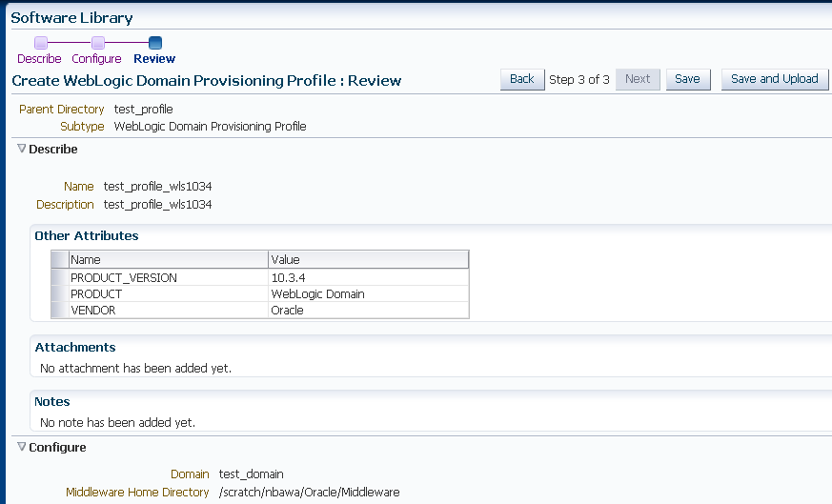Click the Description value test_profile_wls1034
832x504 pixels.
click(x=157, y=205)
